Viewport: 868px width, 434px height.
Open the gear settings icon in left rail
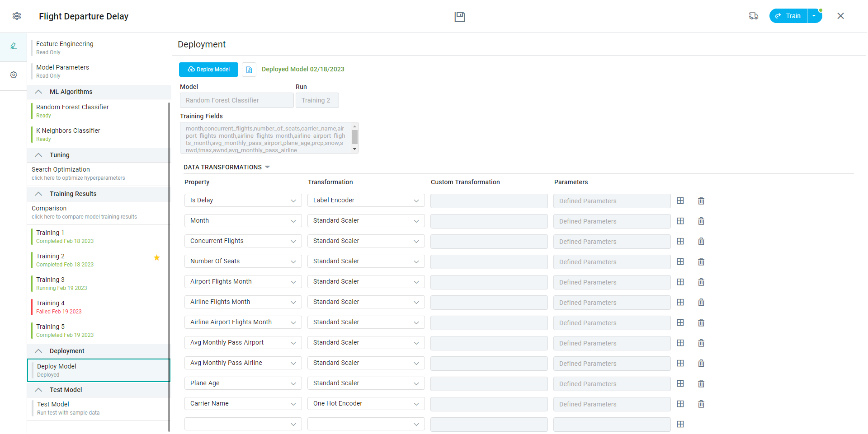(14, 75)
